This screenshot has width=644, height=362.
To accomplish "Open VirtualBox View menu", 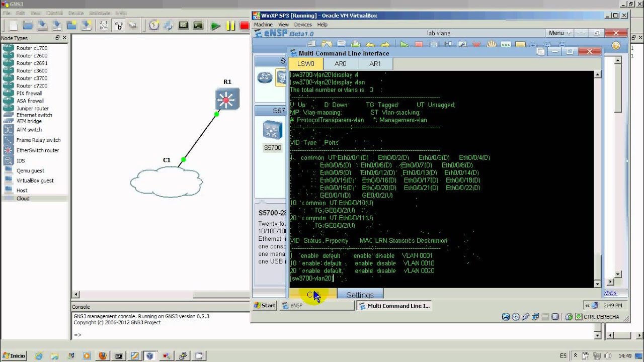I will [283, 24].
